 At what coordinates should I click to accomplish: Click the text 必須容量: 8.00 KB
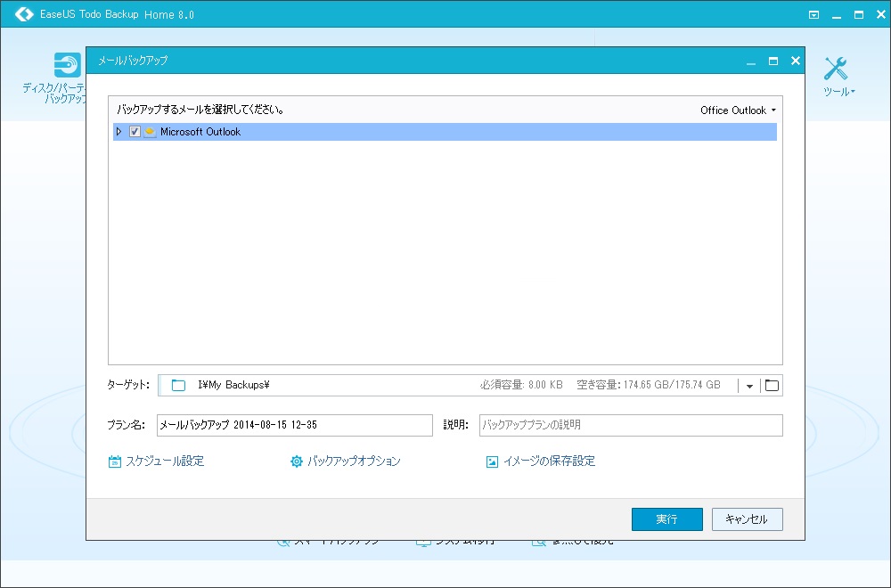[521, 385]
